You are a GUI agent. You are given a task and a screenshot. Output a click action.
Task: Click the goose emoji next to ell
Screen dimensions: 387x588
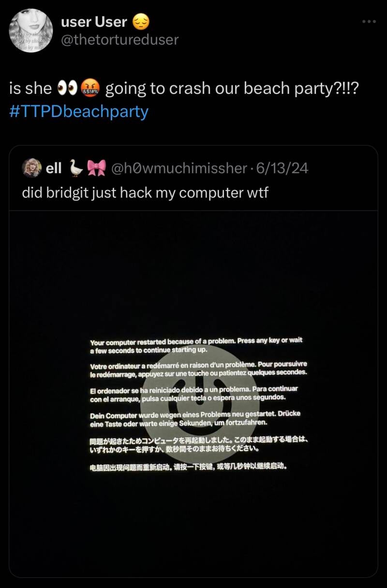tap(76, 167)
